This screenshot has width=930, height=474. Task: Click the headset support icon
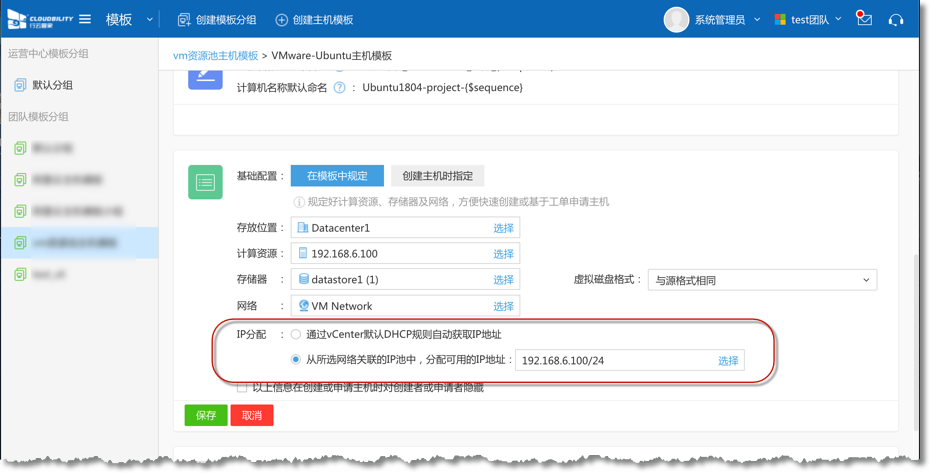click(x=896, y=20)
